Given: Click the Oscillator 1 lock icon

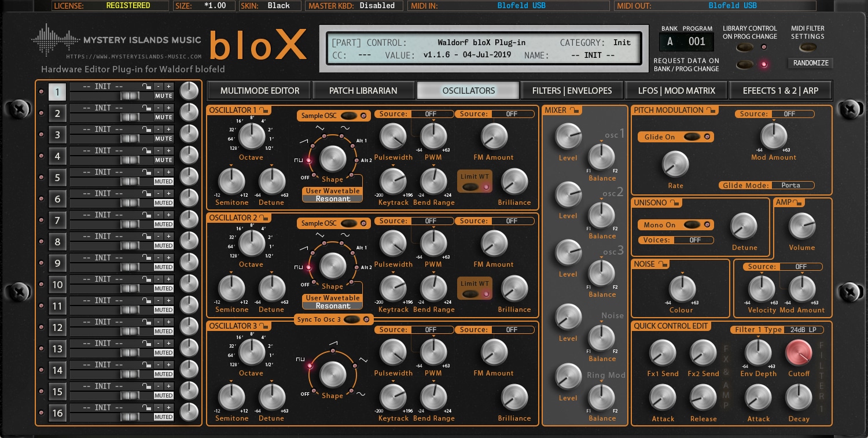Looking at the screenshot, I should pyautogui.click(x=263, y=111).
